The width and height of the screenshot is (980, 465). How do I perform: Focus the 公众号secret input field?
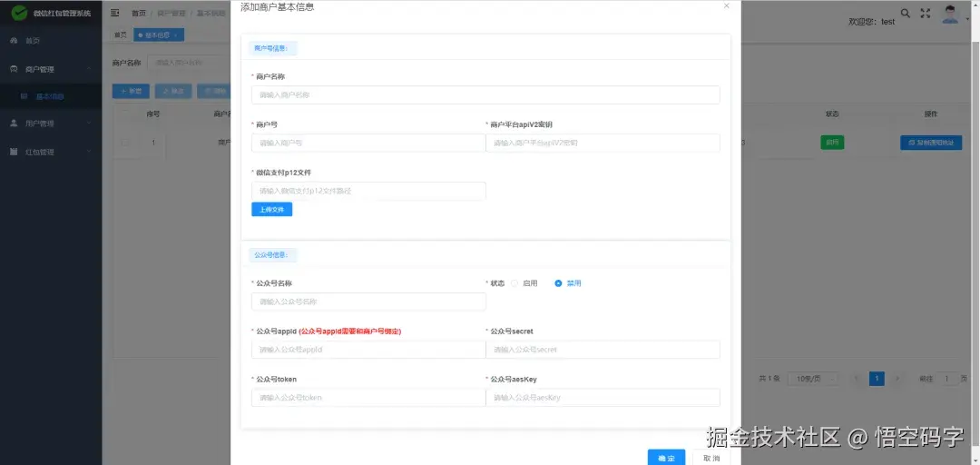pyautogui.click(x=603, y=350)
